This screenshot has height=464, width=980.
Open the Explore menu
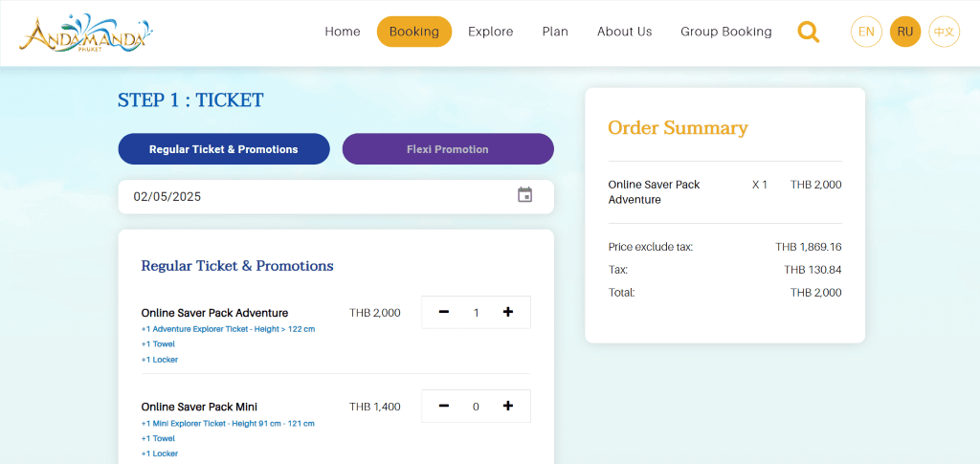click(491, 32)
